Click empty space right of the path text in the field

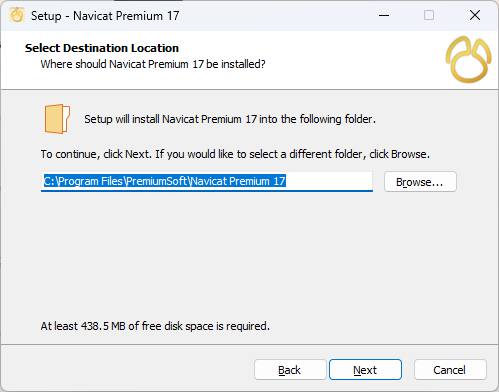(329, 181)
